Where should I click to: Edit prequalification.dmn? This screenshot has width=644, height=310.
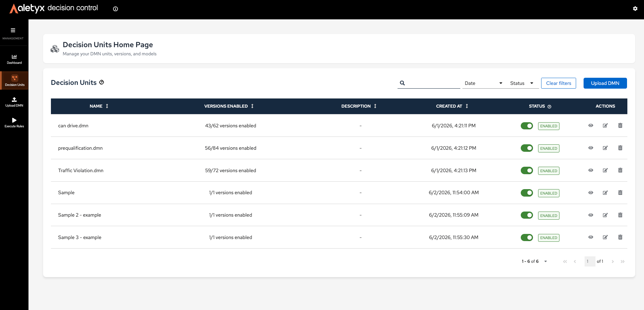tap(605, 148)
